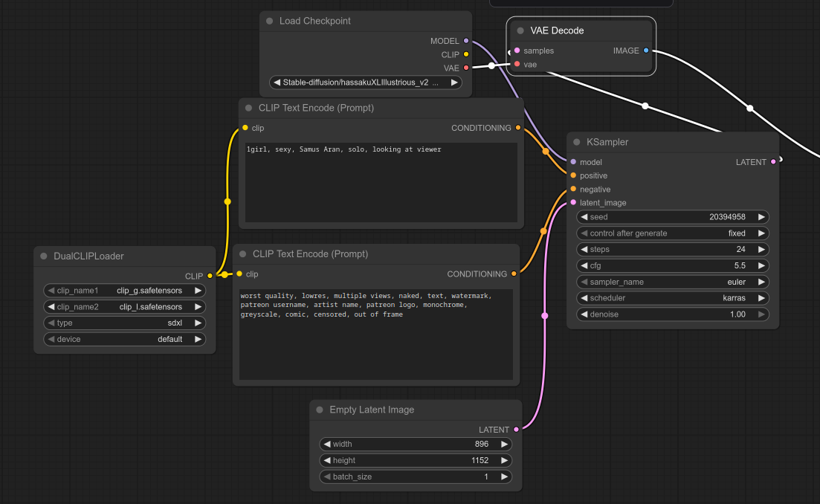Increase the steps value with right arrow
Viewport: 820px width, 504px height.
click(x=761, y=249)
